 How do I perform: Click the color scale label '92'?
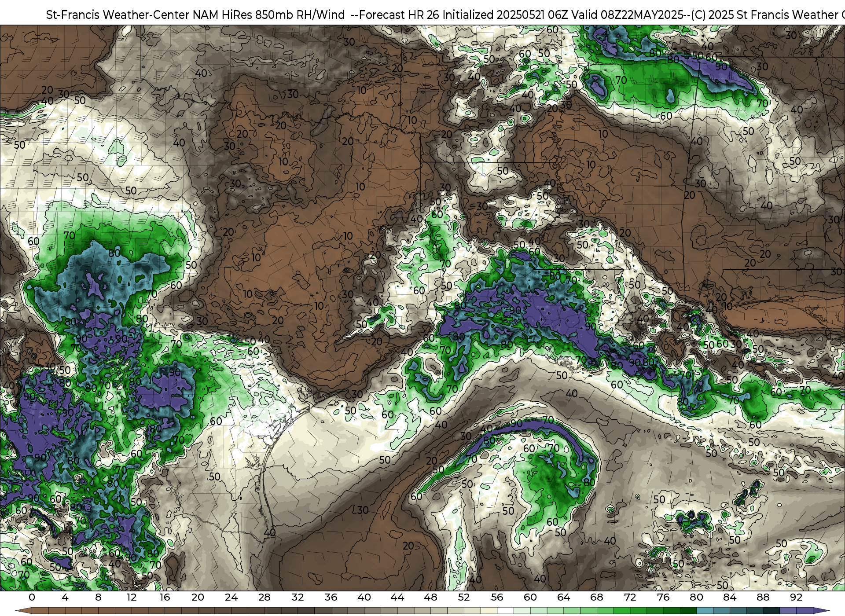pyautogui.click(x=796, y=597)
